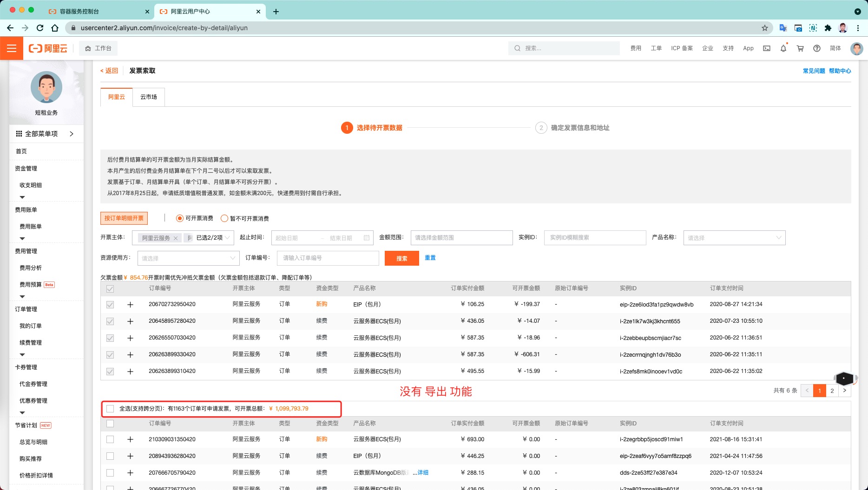Image resolution: width=868 pixels, height=490 pixels.
Task: Click 按订单明细开票 button
Action: pyautogui.click(x=124, y=218)
